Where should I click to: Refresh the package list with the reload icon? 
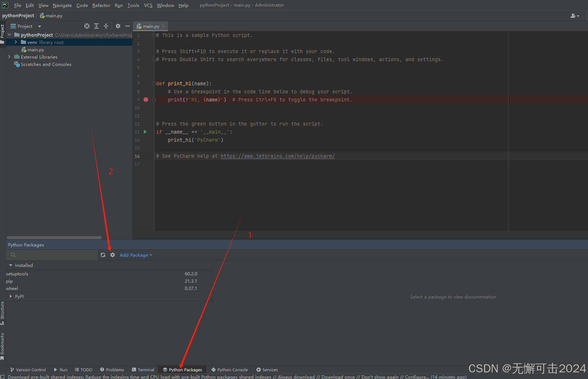[103, 255]
